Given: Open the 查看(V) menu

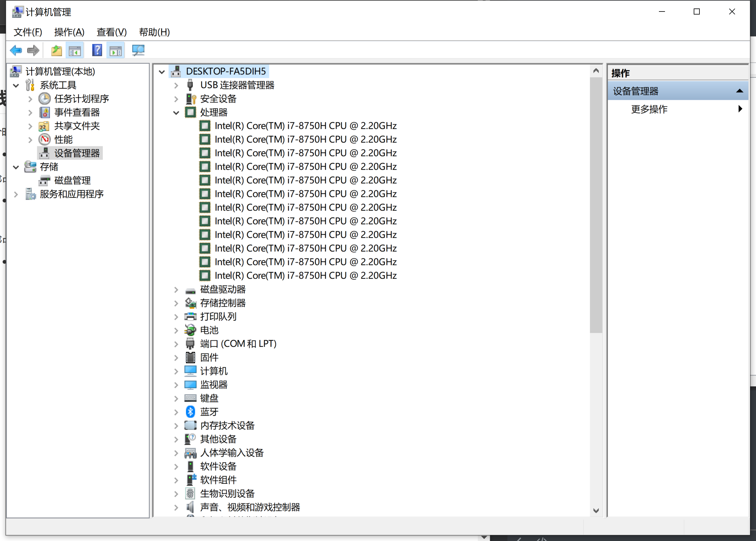Looking at the screenshot, I should click(112, 32).
